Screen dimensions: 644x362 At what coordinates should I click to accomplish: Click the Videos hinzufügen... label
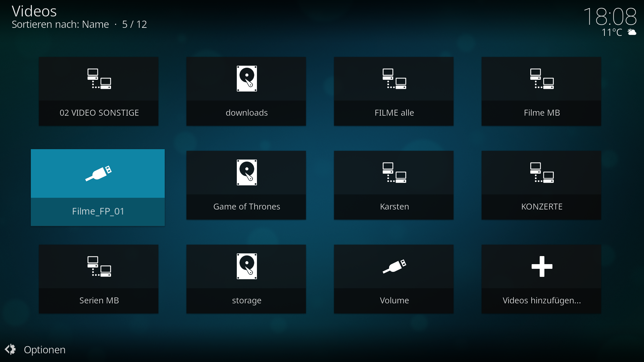541,300
